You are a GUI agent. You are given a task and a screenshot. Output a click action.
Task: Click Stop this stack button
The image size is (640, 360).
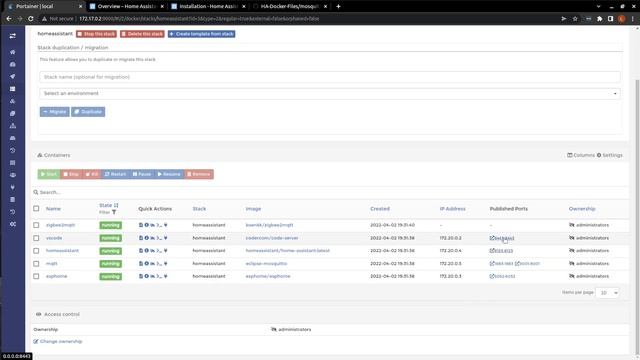coord(96,34)
